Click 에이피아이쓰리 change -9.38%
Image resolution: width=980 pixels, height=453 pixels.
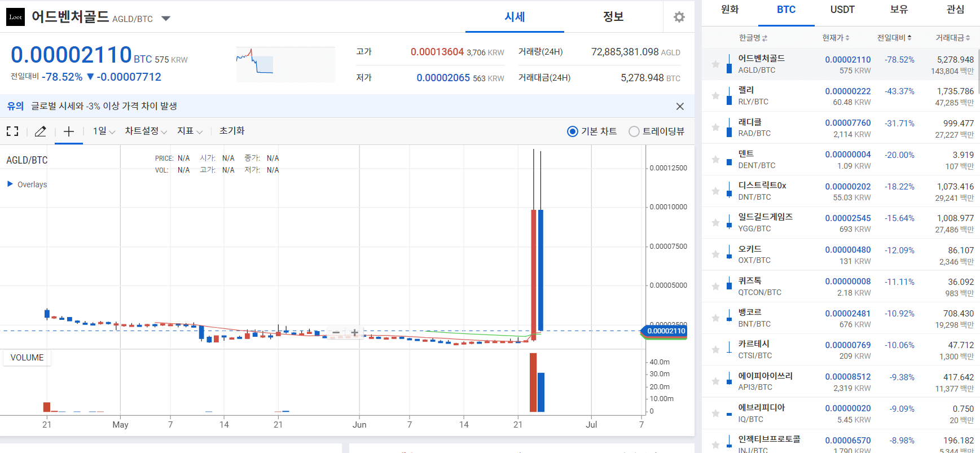(902, 377)
